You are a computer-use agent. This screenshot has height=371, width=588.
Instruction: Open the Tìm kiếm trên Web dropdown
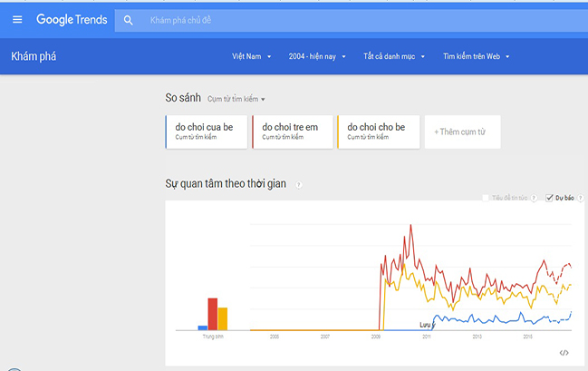point(476,56)
